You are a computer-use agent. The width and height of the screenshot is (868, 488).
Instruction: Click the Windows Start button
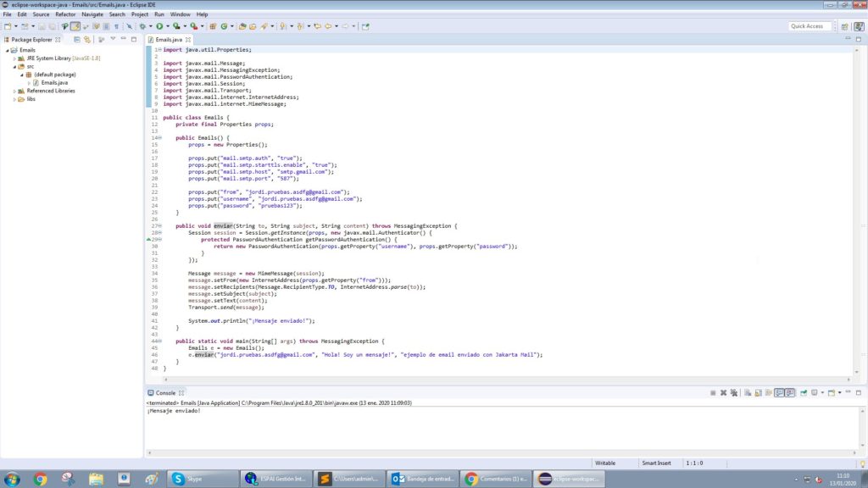(x=13, y=479)
